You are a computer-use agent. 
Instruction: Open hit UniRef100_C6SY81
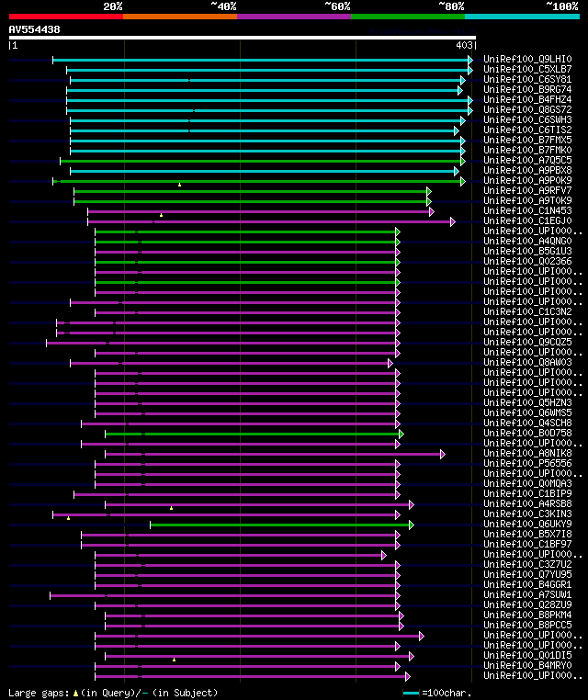tap(527, 79)
